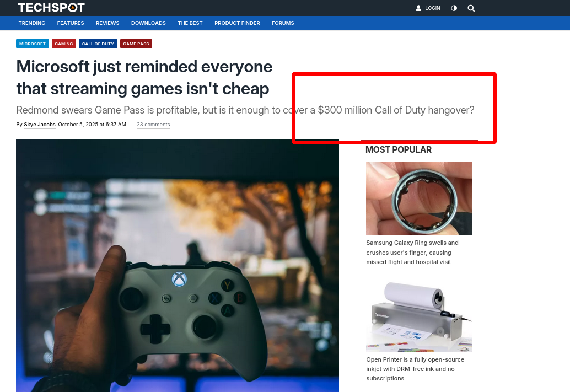The image size is (570, 392).
Task: Click the Game Pass tag
Action: click(x=136, y=44)
